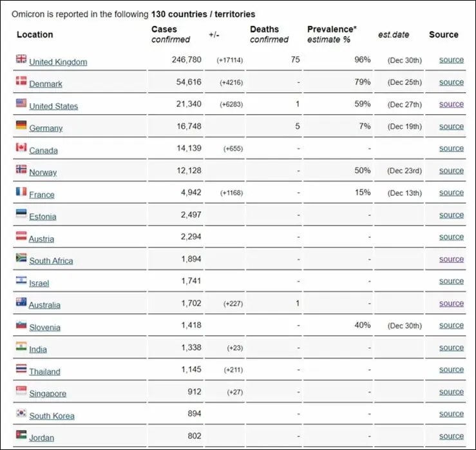Image resolution: width=476 pixels, height=450 pixels.
Task: Open the source link for United Kingdom
Action: coord(452,60)
